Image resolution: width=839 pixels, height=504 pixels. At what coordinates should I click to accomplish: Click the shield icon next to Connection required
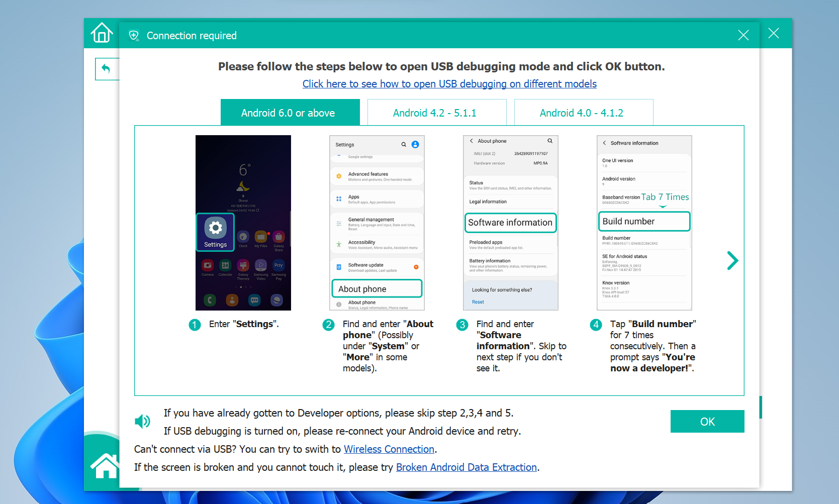(134, 36)
